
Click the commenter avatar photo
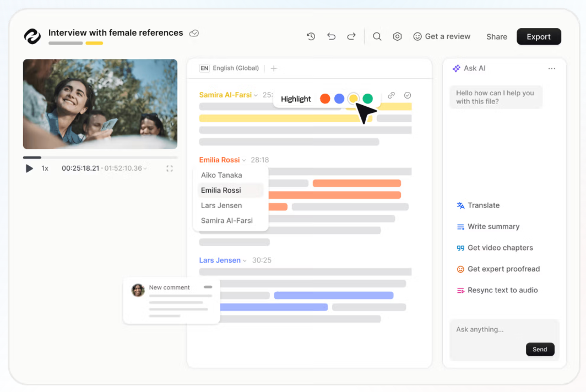click(138, 290)
